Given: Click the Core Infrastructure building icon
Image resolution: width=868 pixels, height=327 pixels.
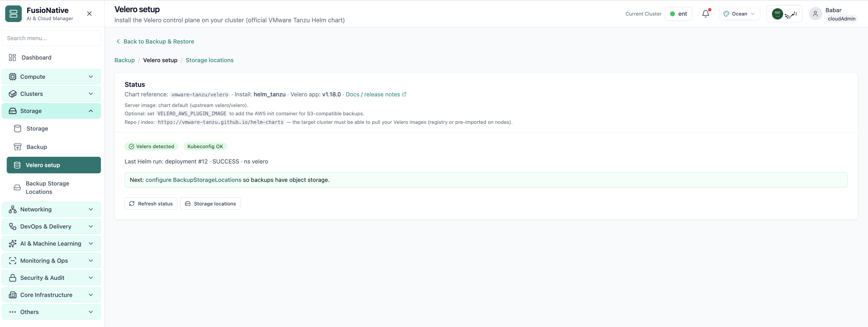Looking at the screenshot, I should click(12, 295).
